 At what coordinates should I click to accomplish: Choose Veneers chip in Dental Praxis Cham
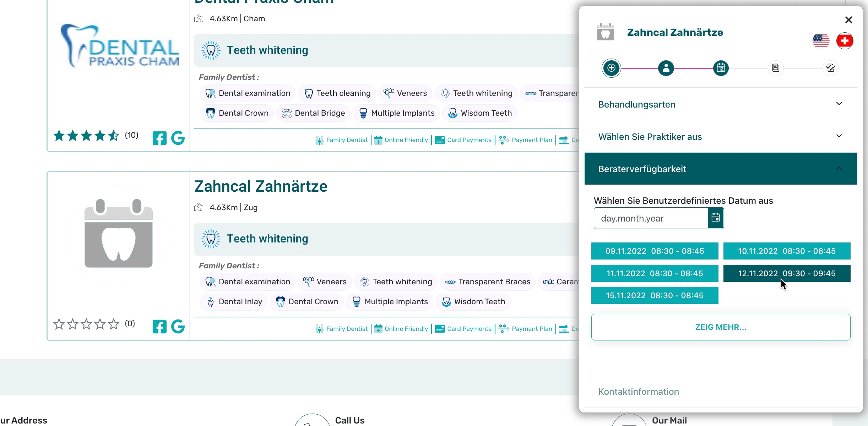point(405,93)
